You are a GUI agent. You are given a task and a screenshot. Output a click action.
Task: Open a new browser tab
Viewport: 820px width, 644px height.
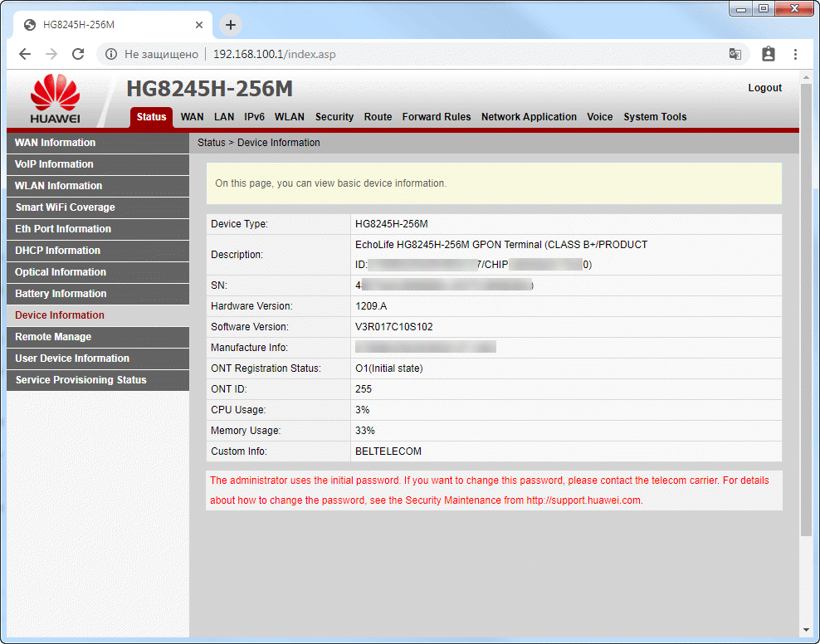click(x=231, y=25)
